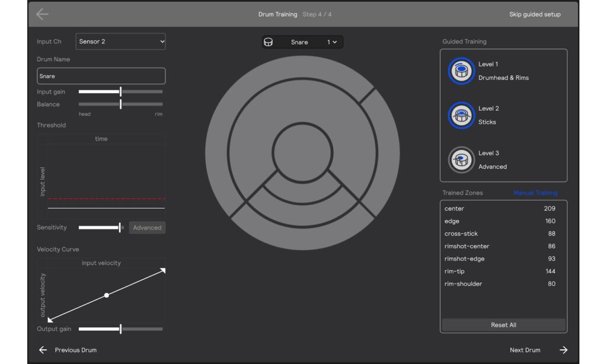Open Advanced sensitivity settings
The width and height of the screenshot is (607, 364).
click(x=147, y=228)
